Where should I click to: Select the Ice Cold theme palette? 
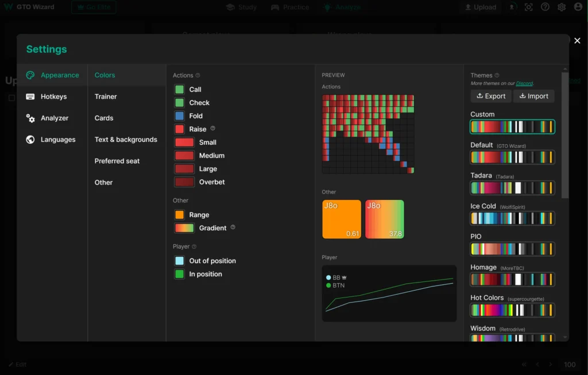tap(512, 218)
